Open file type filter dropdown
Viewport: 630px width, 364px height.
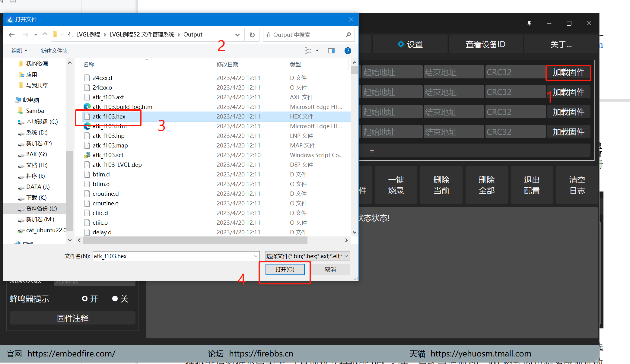346,256
